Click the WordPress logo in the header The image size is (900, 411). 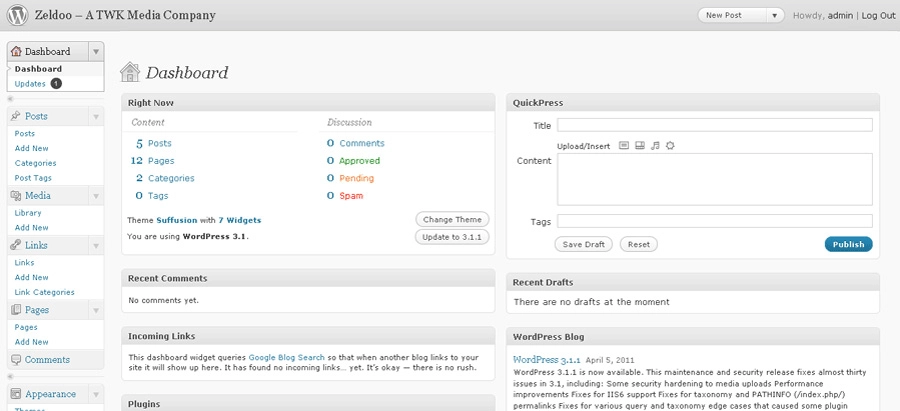click(17, 16)
